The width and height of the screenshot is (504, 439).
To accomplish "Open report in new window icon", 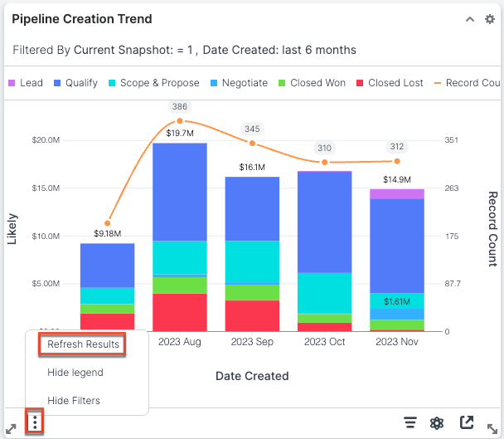I will [467, 422].
